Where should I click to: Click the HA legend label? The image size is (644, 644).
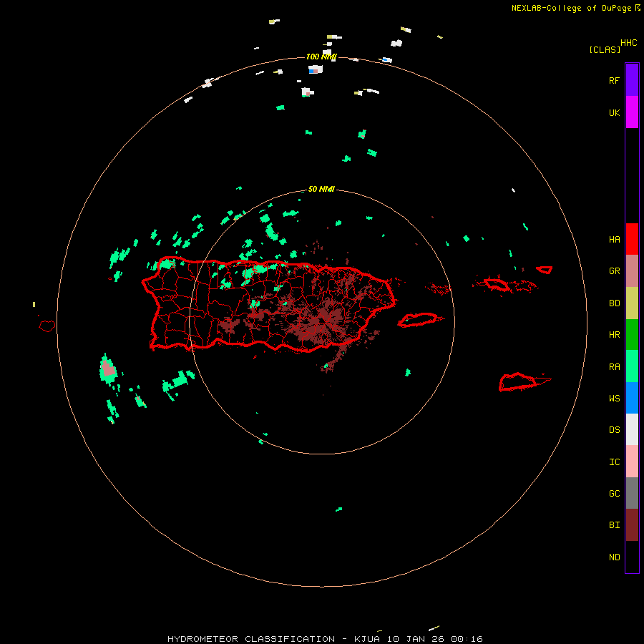pos(614,239)
